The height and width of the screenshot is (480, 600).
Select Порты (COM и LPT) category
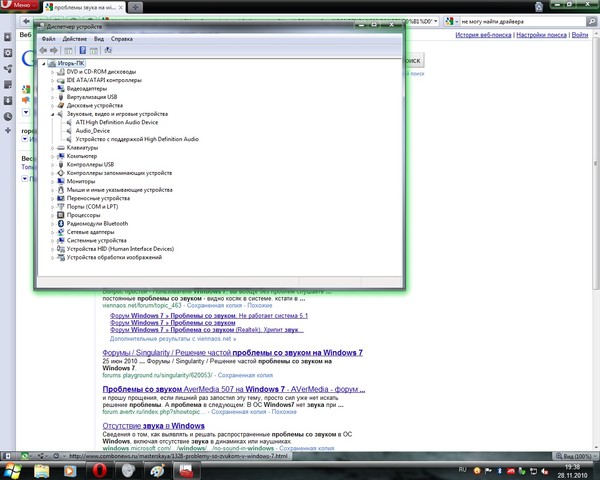[x=92, y=207]
